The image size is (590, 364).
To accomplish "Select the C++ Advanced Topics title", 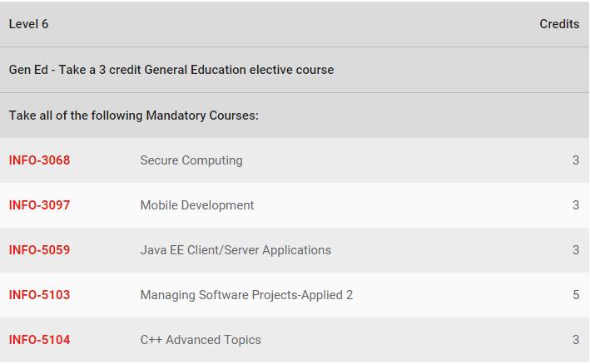I will pyautogui.click(x=201, y=340).
